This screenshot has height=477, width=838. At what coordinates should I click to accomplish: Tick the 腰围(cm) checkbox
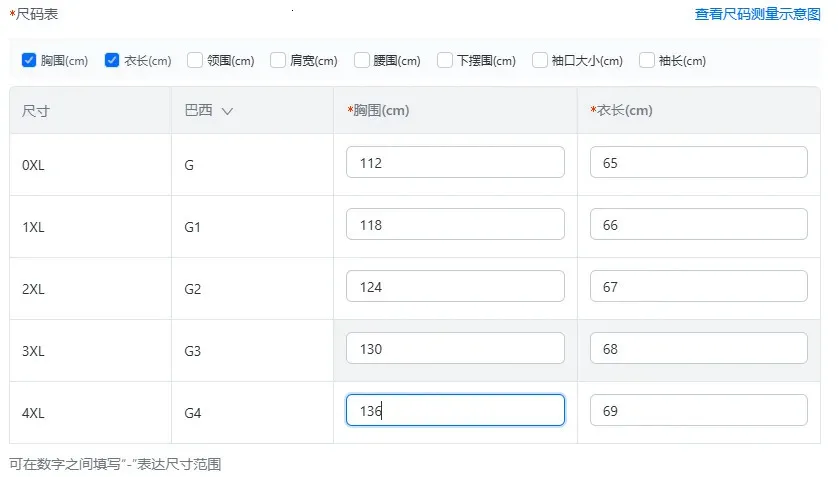362,60
